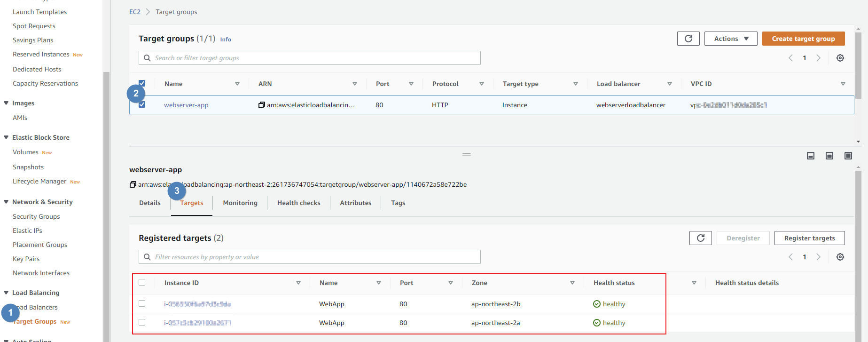Toggle select-all checkbox in Target groups header
This screenshot has height=342, width=868.
click(142, 83)
